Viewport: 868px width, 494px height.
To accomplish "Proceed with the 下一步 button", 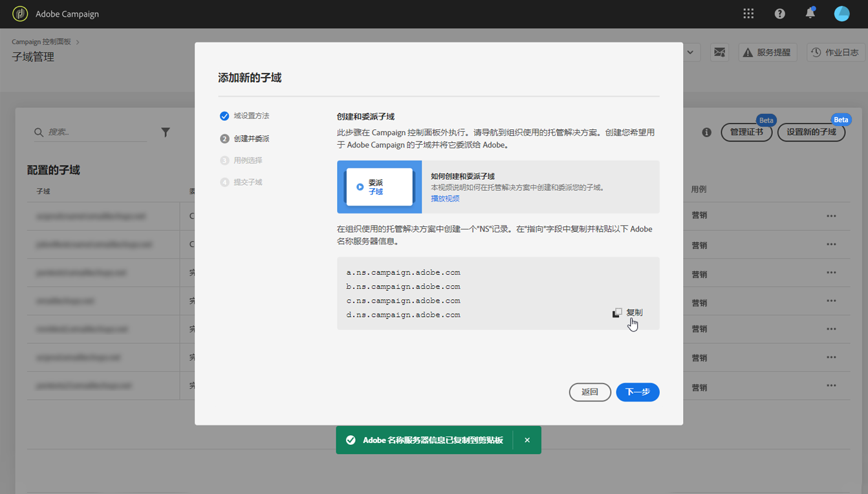I will pyautogui.click(x=638, y=392).
